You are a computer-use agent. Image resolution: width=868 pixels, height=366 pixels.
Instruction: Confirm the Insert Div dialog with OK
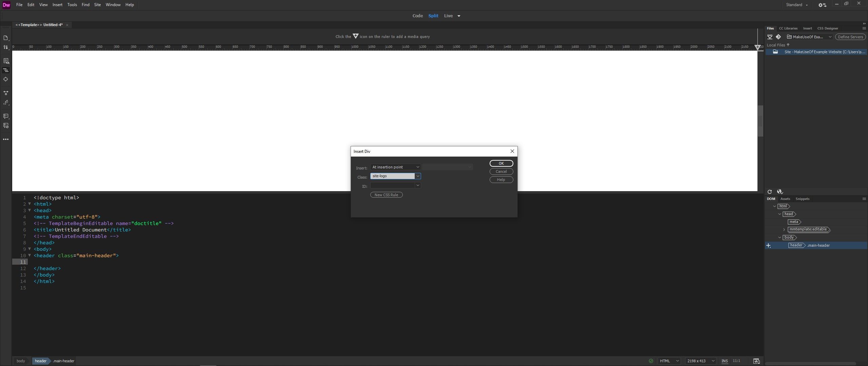(x=501, y=163)
